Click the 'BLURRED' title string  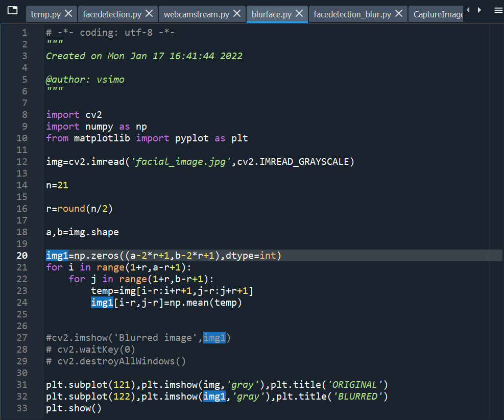(358, 396)
